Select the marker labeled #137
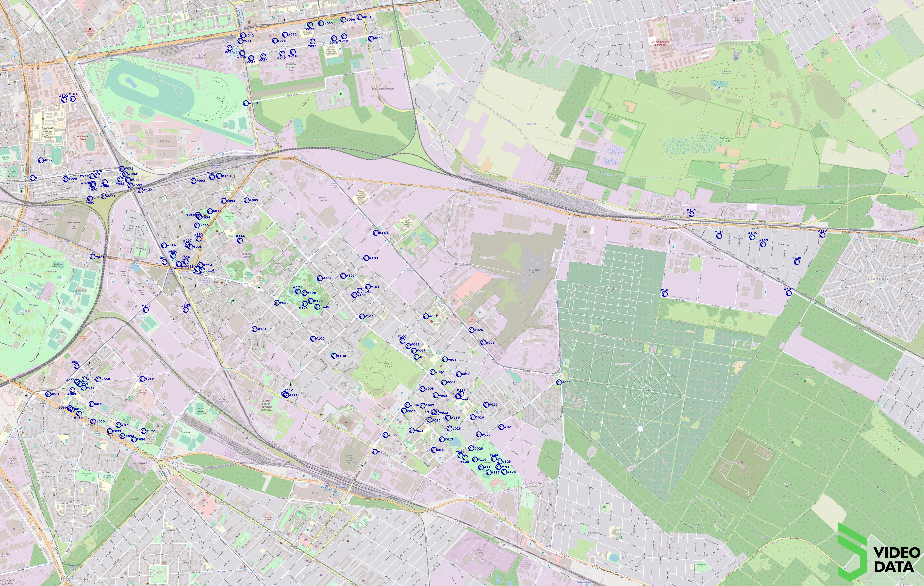 [789, 293]
